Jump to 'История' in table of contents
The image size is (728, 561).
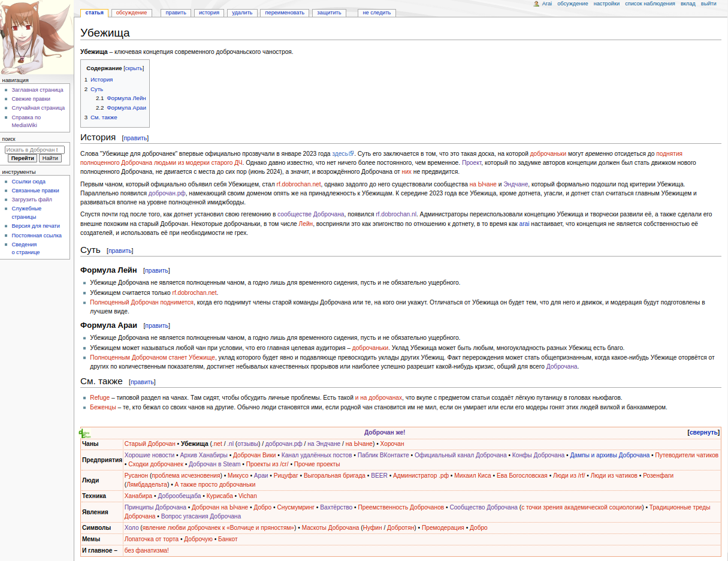click(101, 80)
